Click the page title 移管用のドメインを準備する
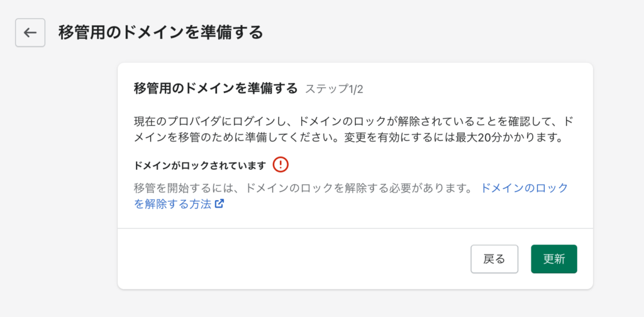Viewport: 644px width, 317px height. pyautogui.click(x=160, y=33)
